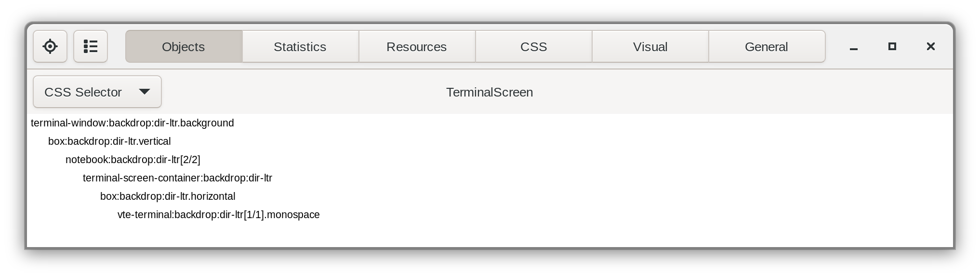The height and width of the screenshot is (277, 980).
Task: Close the inspector window
Action: 931,46
